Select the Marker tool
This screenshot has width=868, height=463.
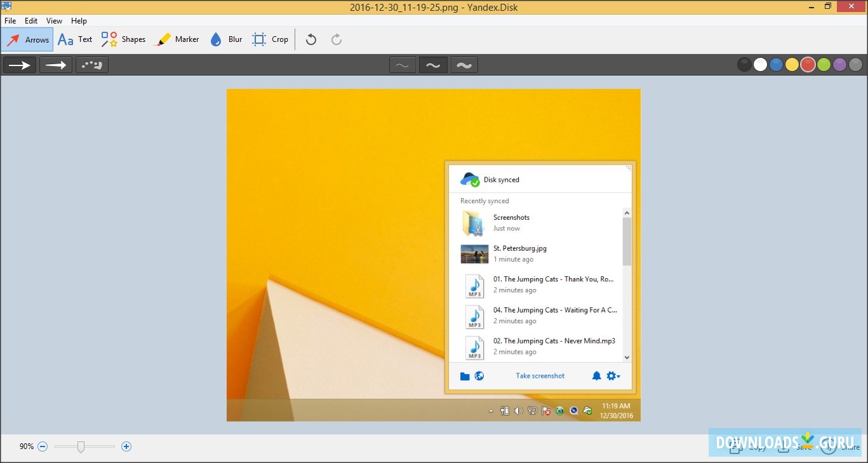178,39
